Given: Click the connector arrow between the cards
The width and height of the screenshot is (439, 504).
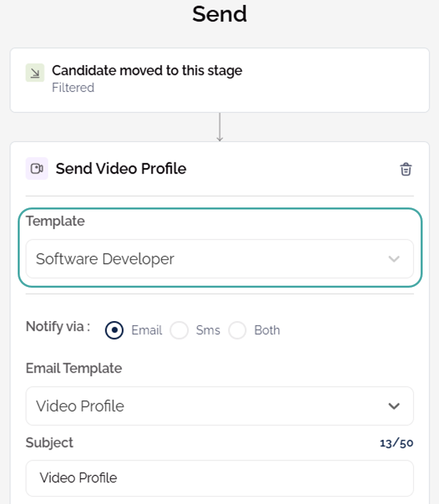Looking at the screenshot, I should [219, 127].
